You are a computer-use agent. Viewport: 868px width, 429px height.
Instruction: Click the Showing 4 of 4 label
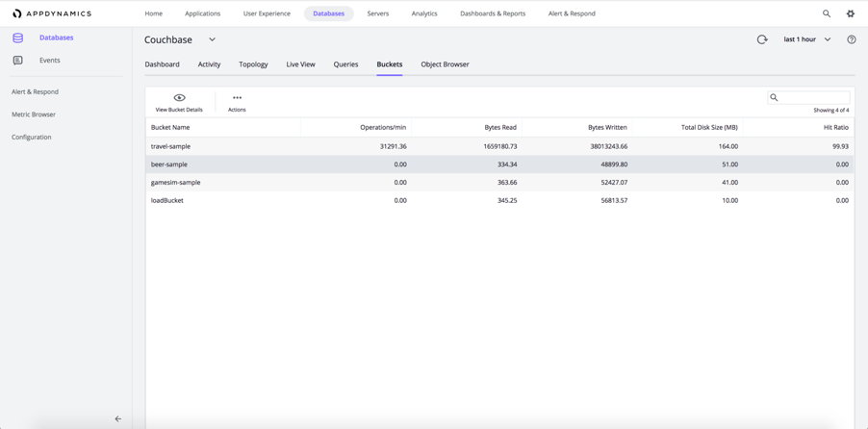(830, 111)
